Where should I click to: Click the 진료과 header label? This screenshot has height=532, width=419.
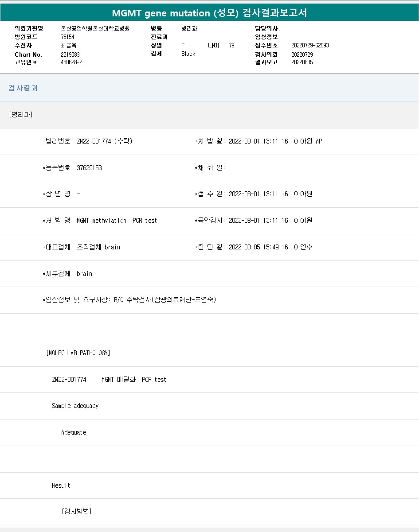click(x=159, y=37)
